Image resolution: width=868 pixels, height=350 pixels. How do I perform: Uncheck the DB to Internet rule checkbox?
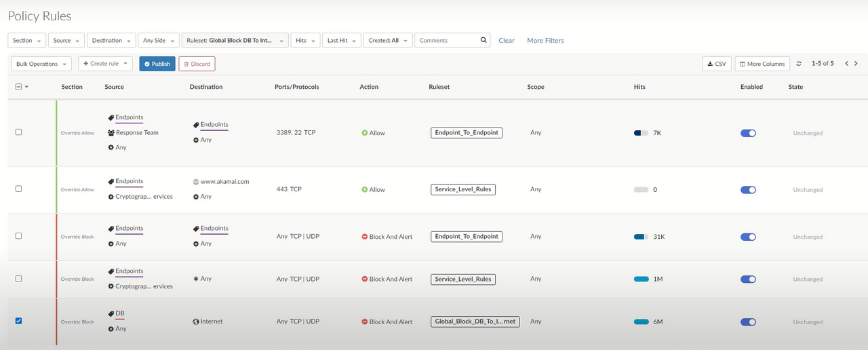[x=18, y=321]
